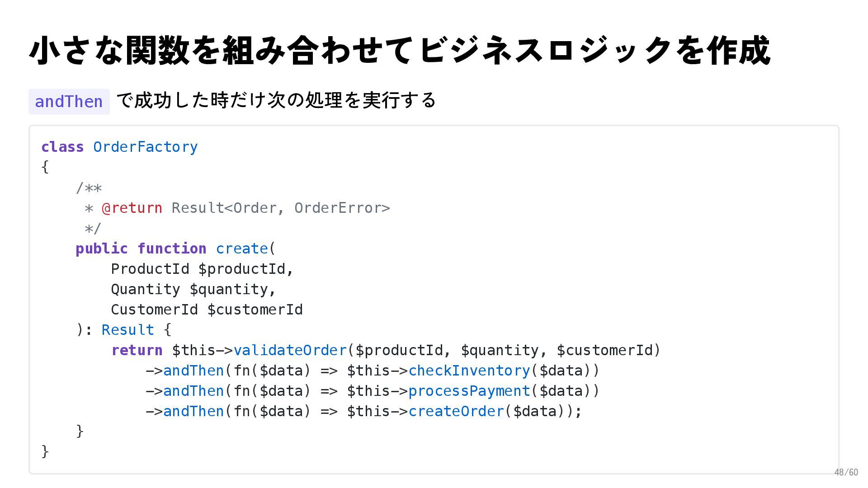Image resolution: width=868 pixels, height=488 pixels.
Task: Click the createOrder method call
Action: click(x=456, y=411)
